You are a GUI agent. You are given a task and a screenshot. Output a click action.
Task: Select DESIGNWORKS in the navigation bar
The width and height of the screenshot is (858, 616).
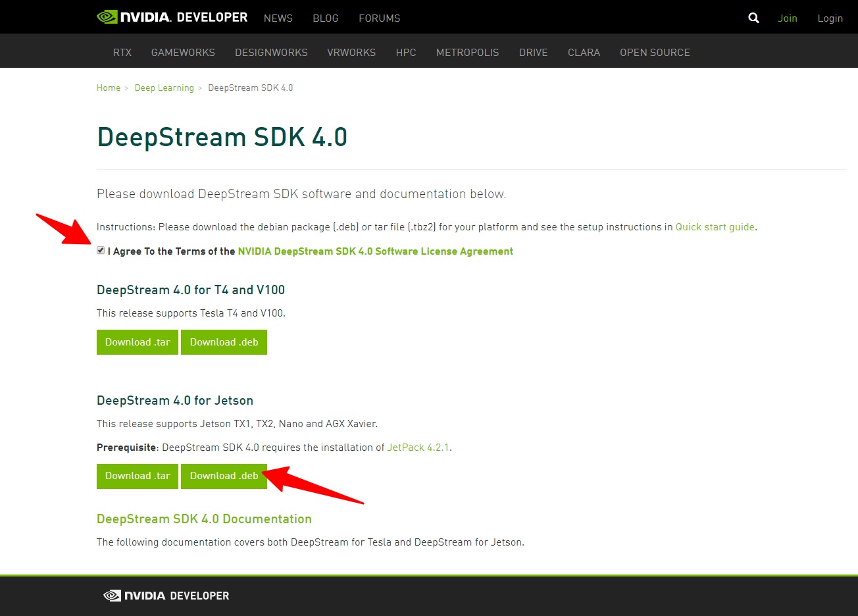point(271,53)
